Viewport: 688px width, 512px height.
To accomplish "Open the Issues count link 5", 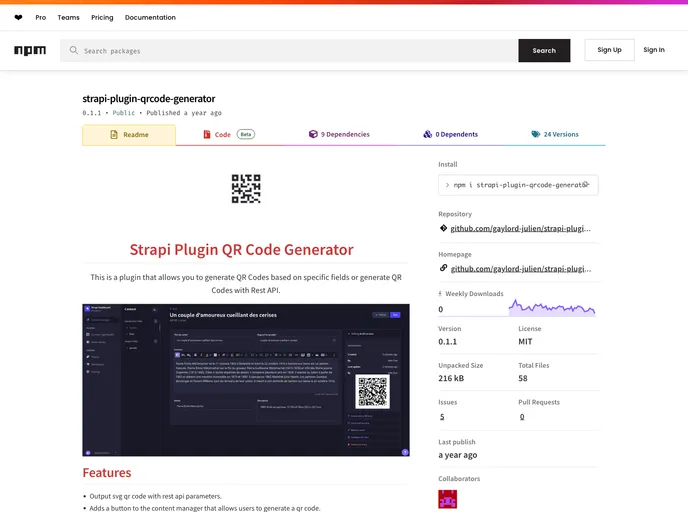I will (x=442, y=416).
